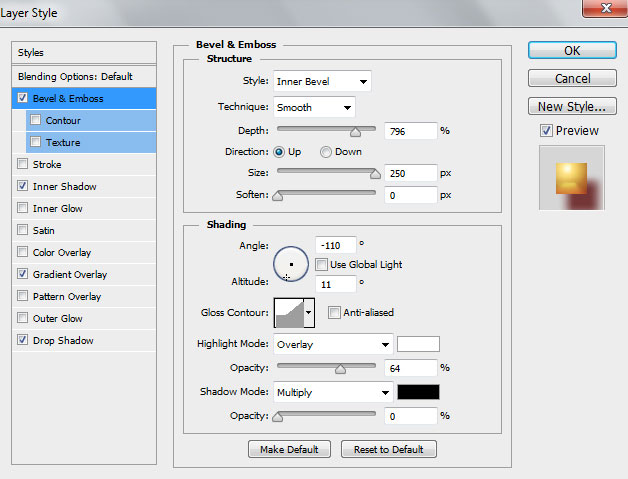Click the Highlight Opacity slider handle
Screen dimensions: 628x479
tap(340, 368)
